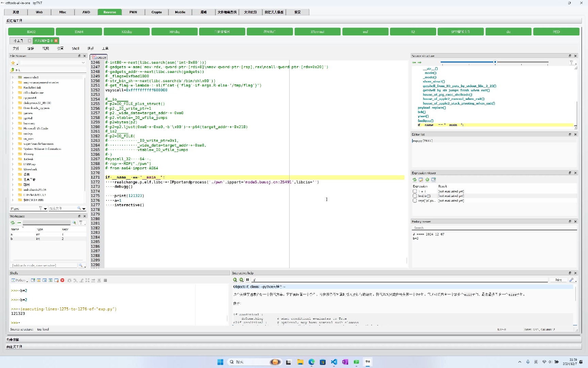Open Microsoft Edge from the taskbar
This screenshot has width=588, height=368.
pos(311,362)
